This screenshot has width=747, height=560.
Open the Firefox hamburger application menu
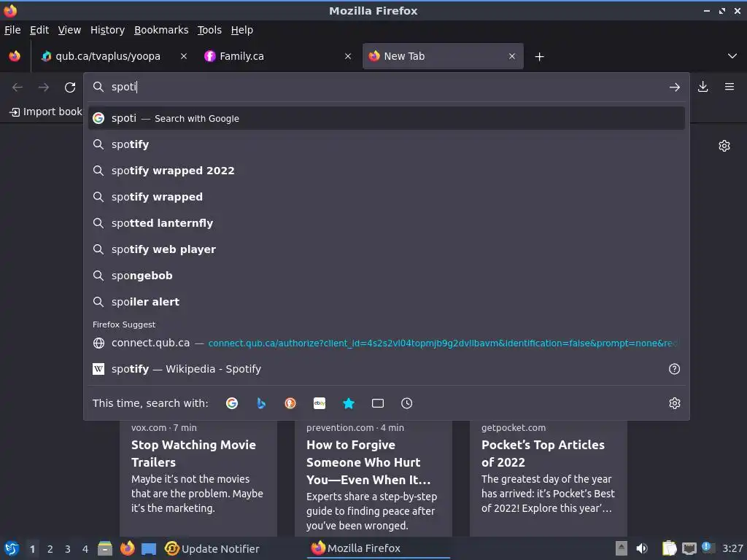729,87
